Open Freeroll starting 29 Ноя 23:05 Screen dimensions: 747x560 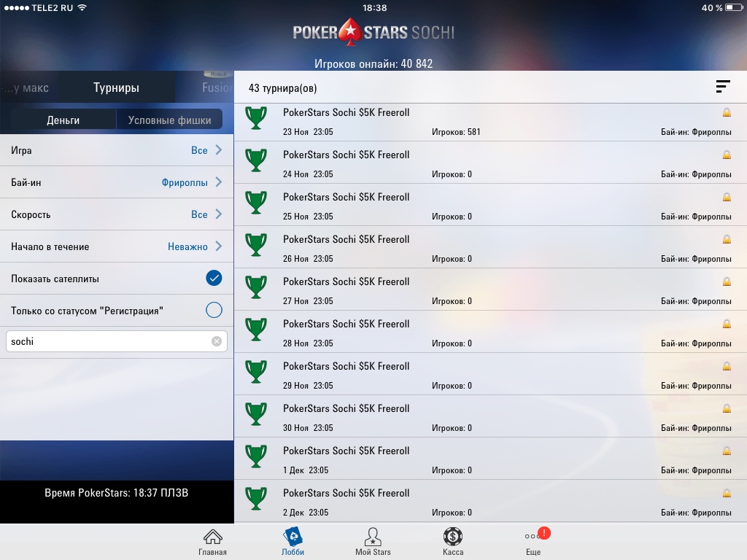click(x=490, y=374)
